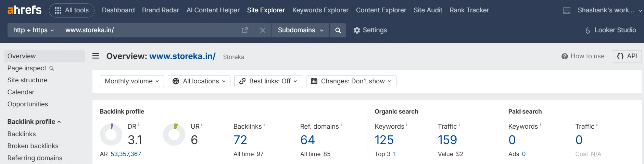Clear the URL with the X icon

263,30
